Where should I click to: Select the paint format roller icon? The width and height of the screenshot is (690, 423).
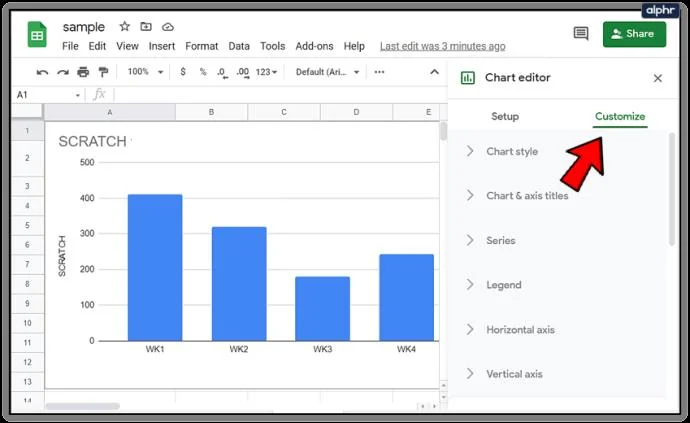103,72
